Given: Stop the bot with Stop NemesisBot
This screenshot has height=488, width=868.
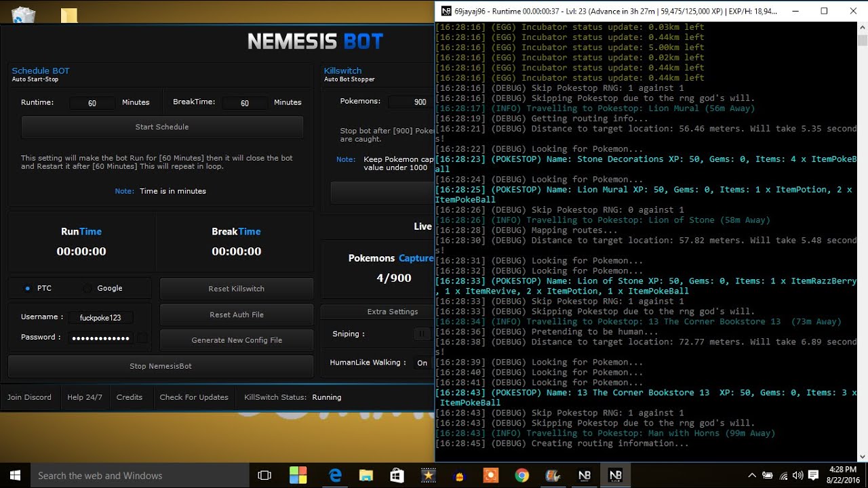Looking at the screenshot, I should coord(161,366).
